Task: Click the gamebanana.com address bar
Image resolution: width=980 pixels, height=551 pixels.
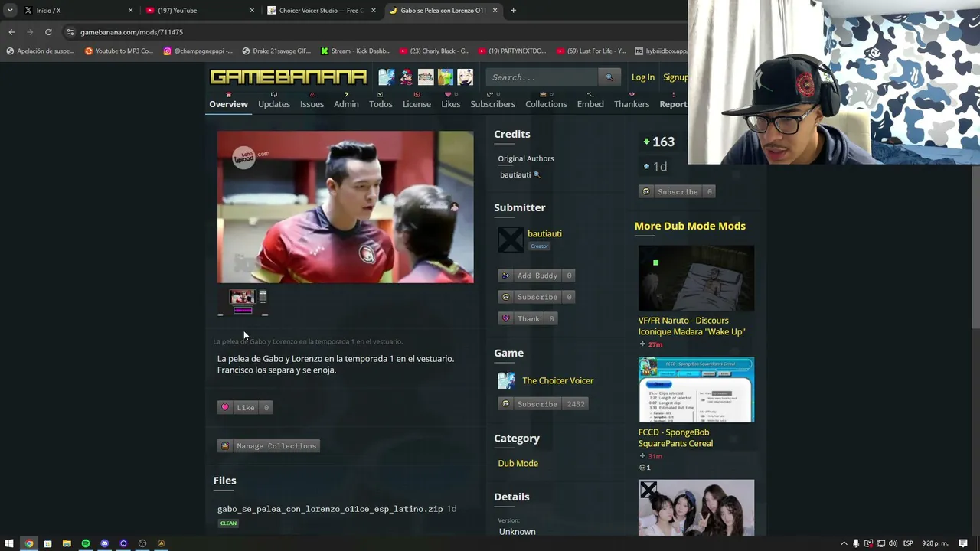Action: (375, 32)
